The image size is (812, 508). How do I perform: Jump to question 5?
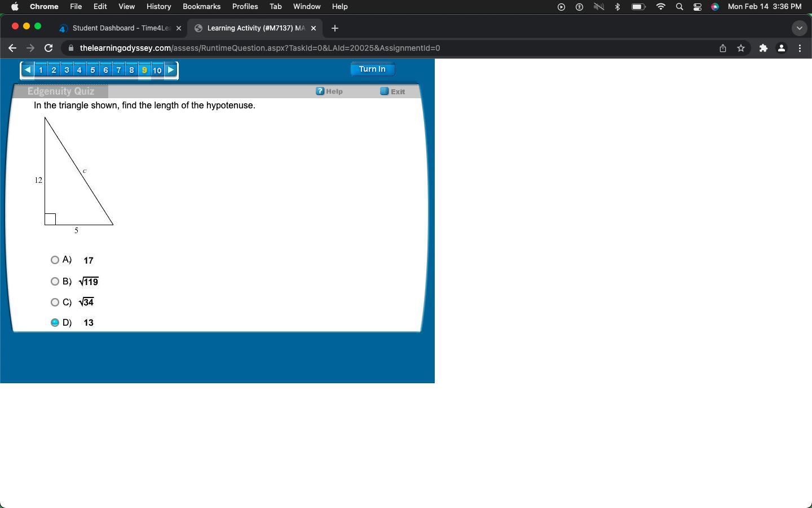(92, 70)
